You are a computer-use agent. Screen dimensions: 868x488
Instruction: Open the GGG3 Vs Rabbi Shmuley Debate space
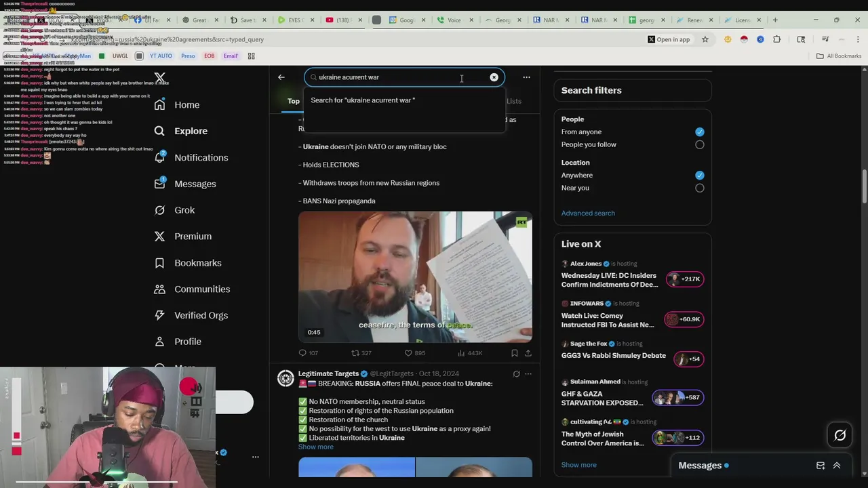(614, 356)
